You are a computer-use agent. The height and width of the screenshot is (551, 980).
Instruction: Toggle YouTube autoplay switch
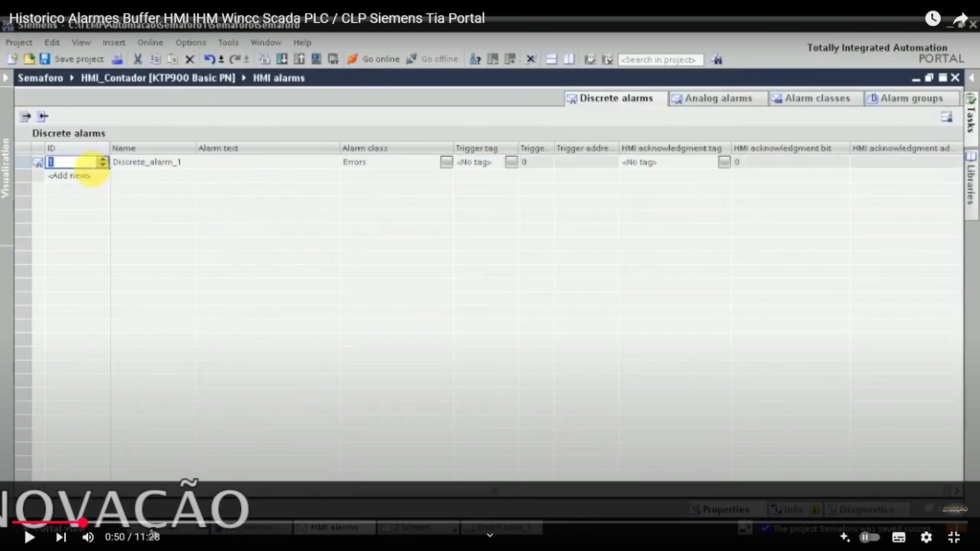[x=869, y=538]
